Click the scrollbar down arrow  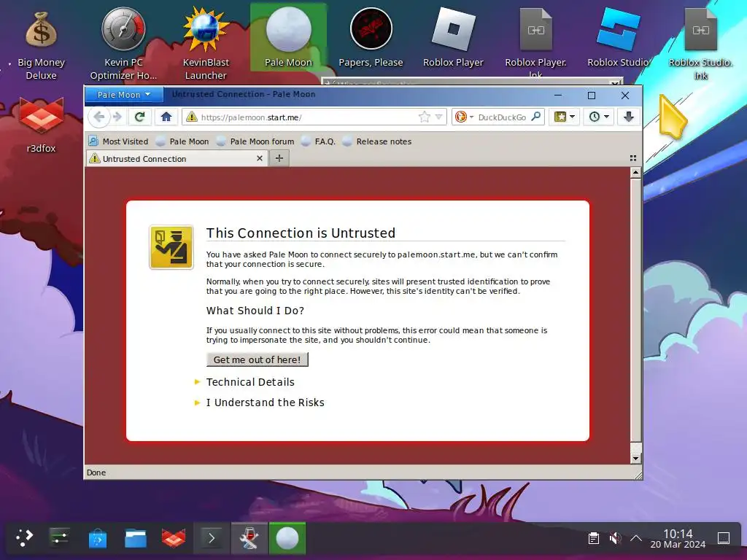tap(635, 458)
